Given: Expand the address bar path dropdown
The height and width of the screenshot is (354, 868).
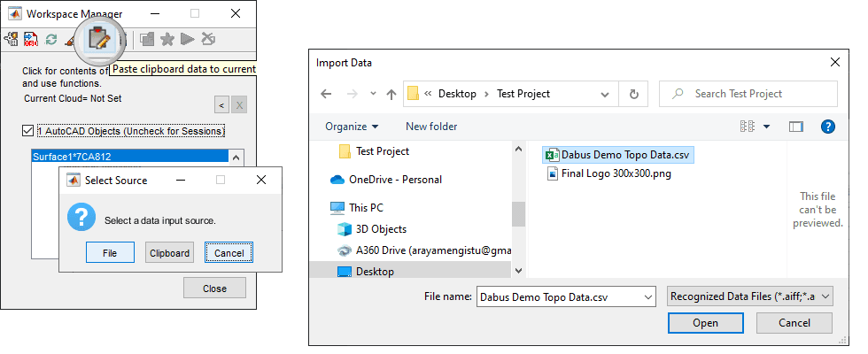Looking at the screenshot, I should coord(605,95).
